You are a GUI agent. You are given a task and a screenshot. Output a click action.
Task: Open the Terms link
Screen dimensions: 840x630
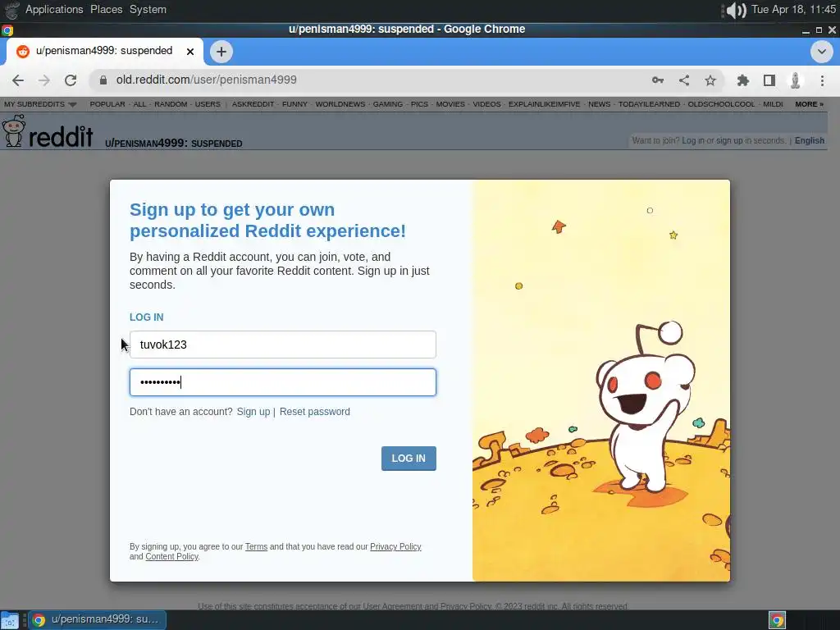(256, 546)
